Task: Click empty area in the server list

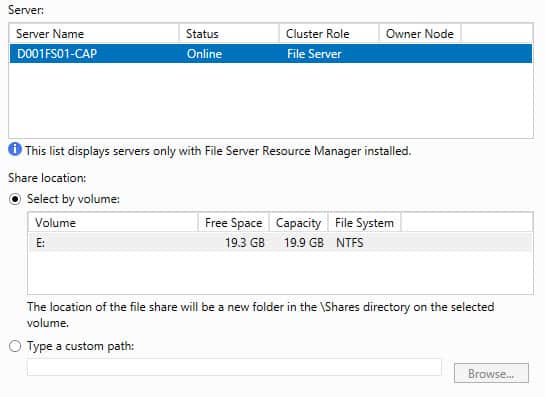Action: click(x=271, y=101)
